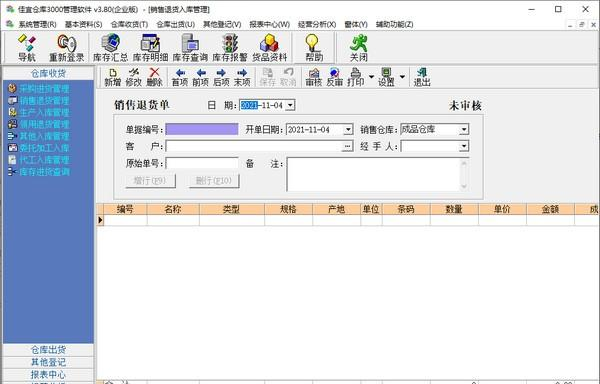
Task: Open the 系统管理(R) menu
Action: click(37, 24)
